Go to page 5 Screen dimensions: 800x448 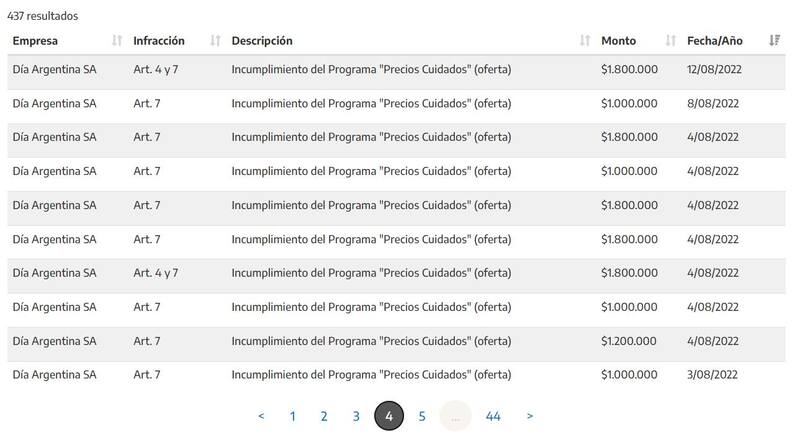pyautogui.click(x=422, y=416)
